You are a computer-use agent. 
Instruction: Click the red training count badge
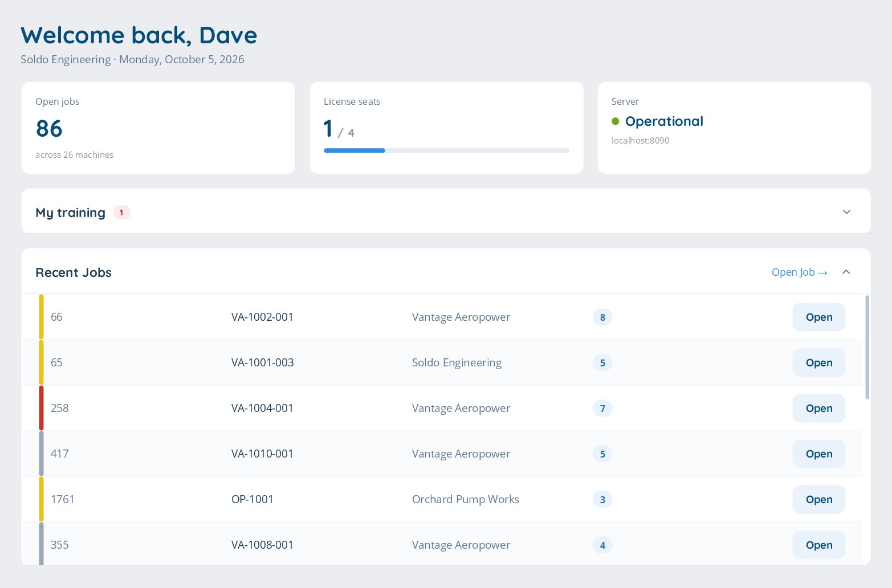121,213
